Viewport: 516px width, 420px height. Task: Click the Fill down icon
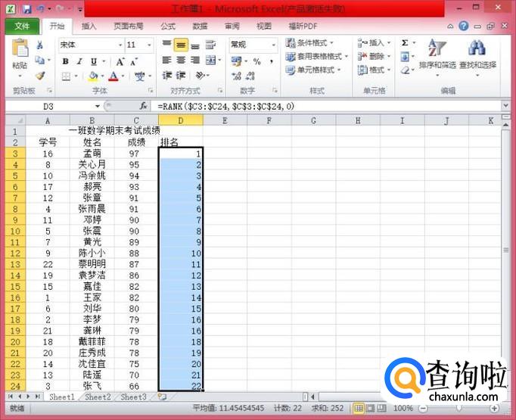405,57
